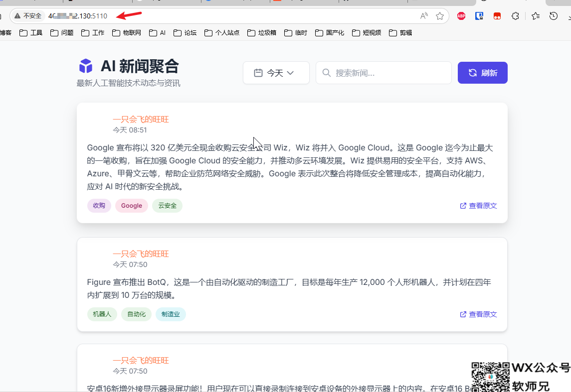This screenshot has width=571, height=392.
Task: Click the magnifier icon in search box
Action: click(x=327, y=73)
